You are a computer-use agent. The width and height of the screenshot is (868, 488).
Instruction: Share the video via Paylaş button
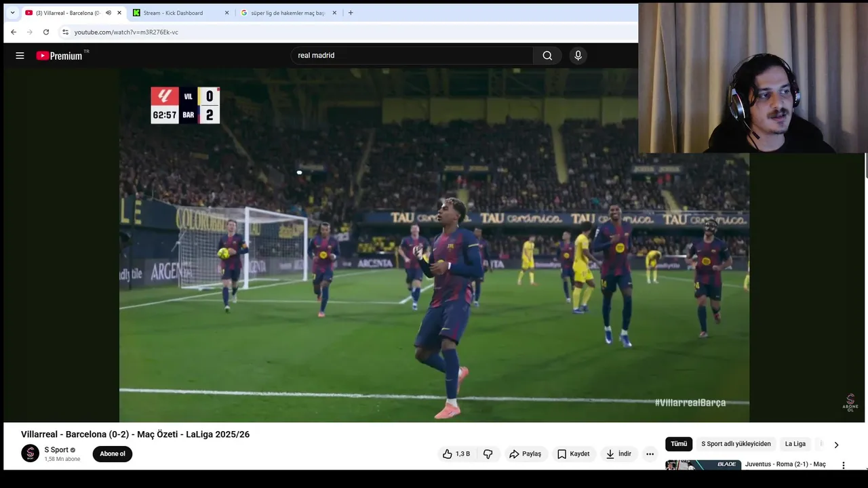pyautogui.click(x=526, y=454)
